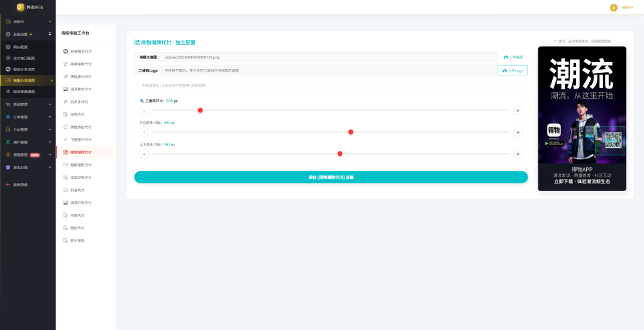Select 经典微信代付 template icon
The height and width of the screenshot is (330, 644).
pos(65,52)
